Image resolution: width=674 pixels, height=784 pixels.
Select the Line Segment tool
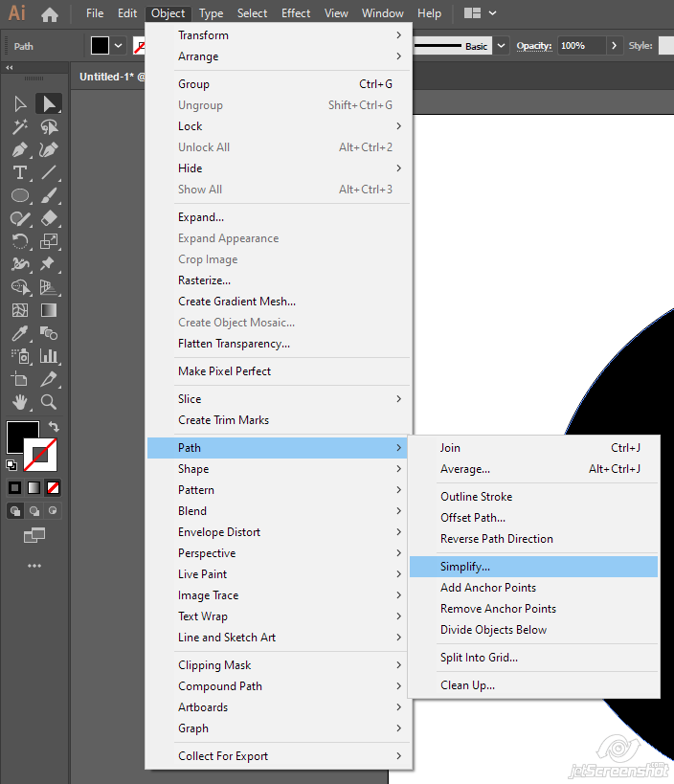(x=49, y=173)
